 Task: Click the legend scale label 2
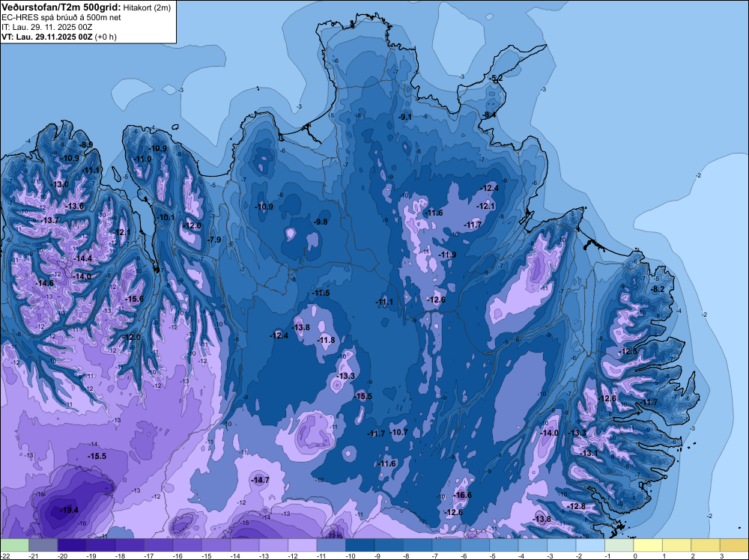point(693,556)
